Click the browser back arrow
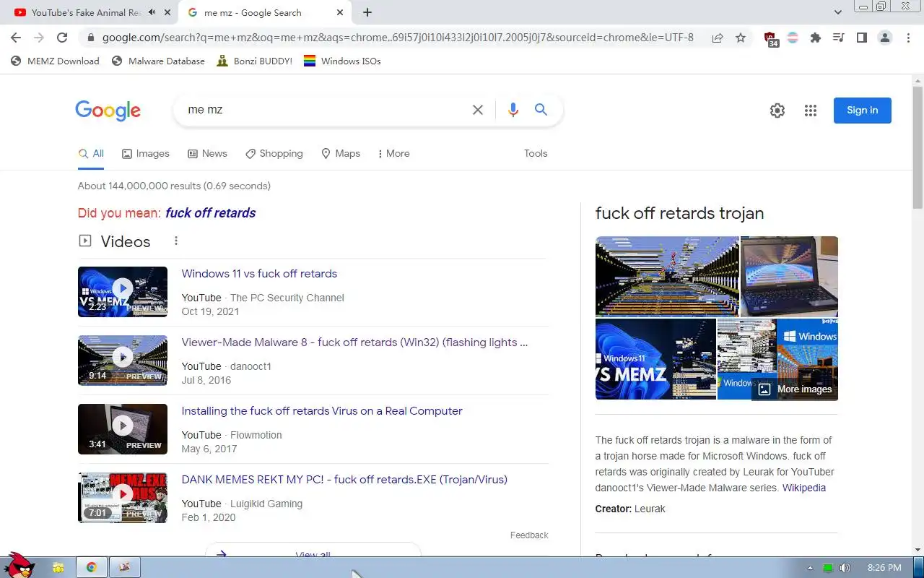 (x=16, y=38)
